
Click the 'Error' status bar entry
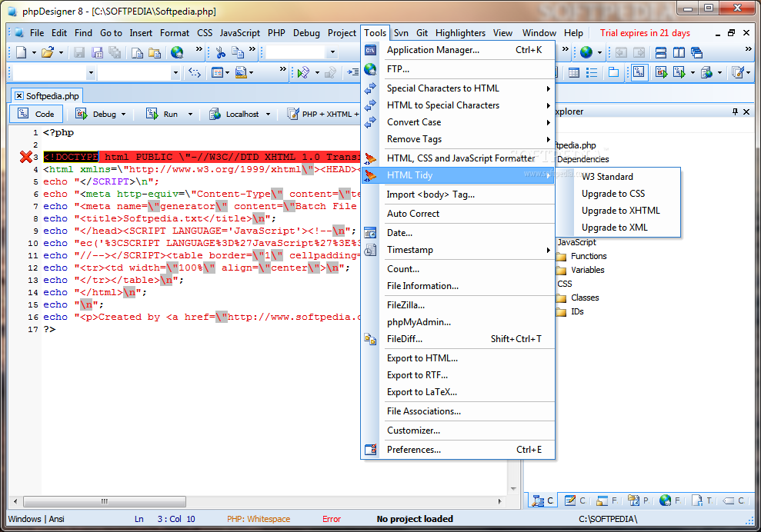tap(332, 520)
